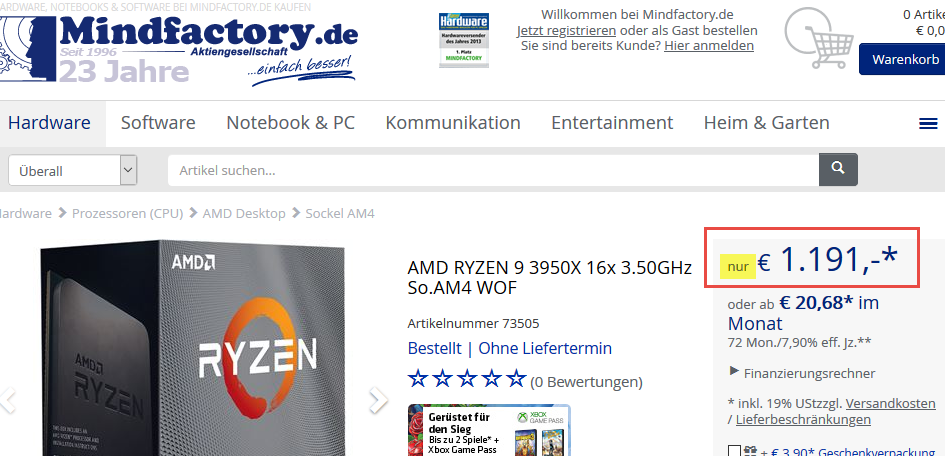
Task: Select the Heim & Garten menu
Action: click(x=767, y=123)
